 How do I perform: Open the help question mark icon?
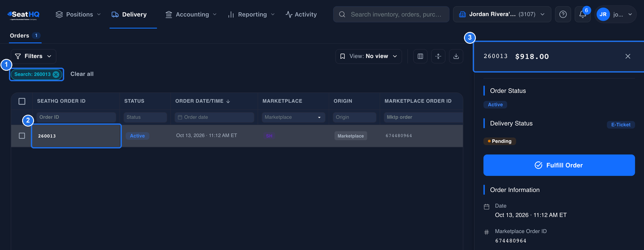tap(563, 14)
